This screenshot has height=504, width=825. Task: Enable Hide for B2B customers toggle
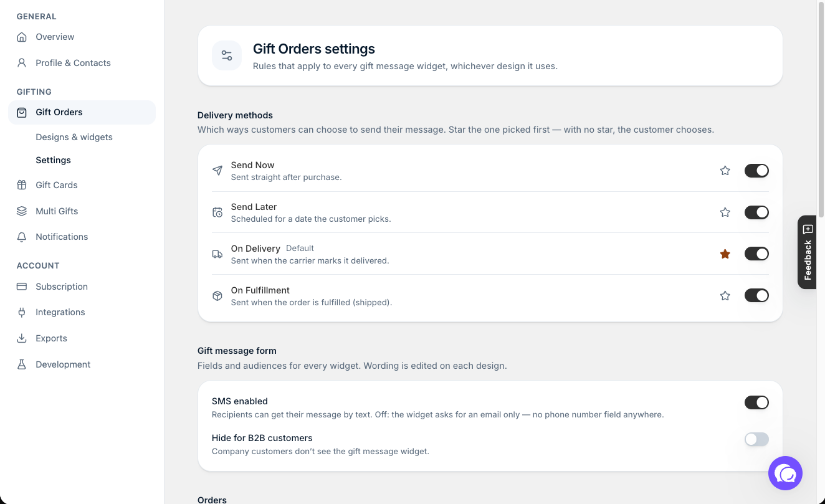click(x=756, y=439)
